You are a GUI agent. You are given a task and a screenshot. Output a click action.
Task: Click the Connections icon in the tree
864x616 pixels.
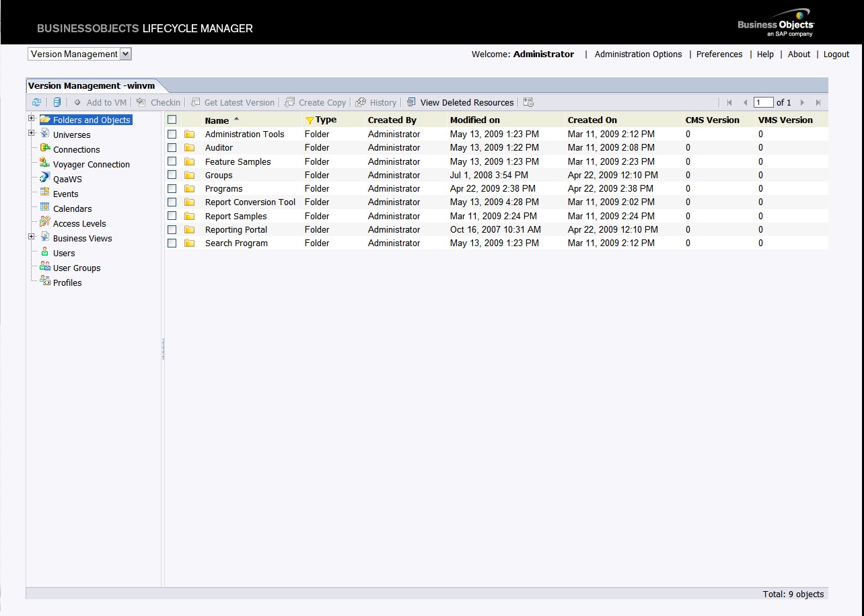coord(44,149)
